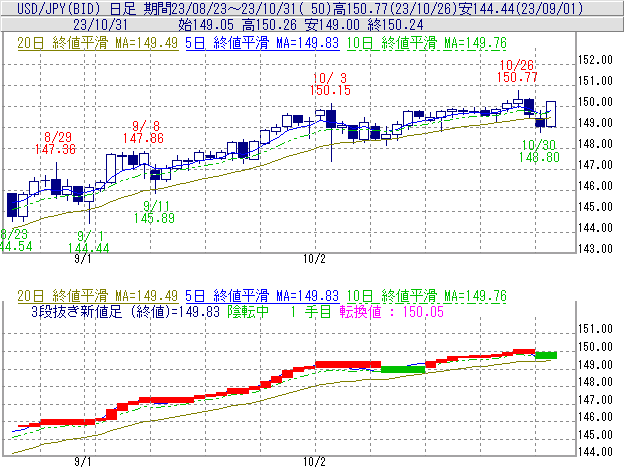Click the green block at bottom chart's right end
The image size is (624, 475).
tap(546, 355)
